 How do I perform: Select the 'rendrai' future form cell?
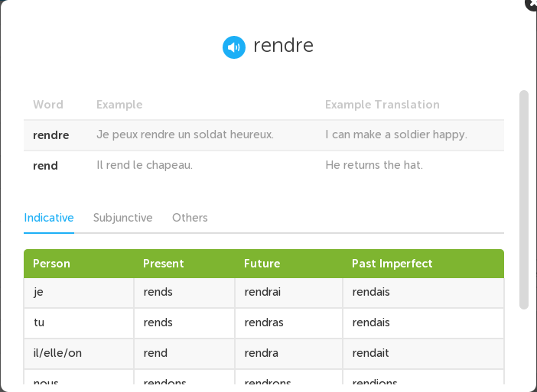(264, 292)
